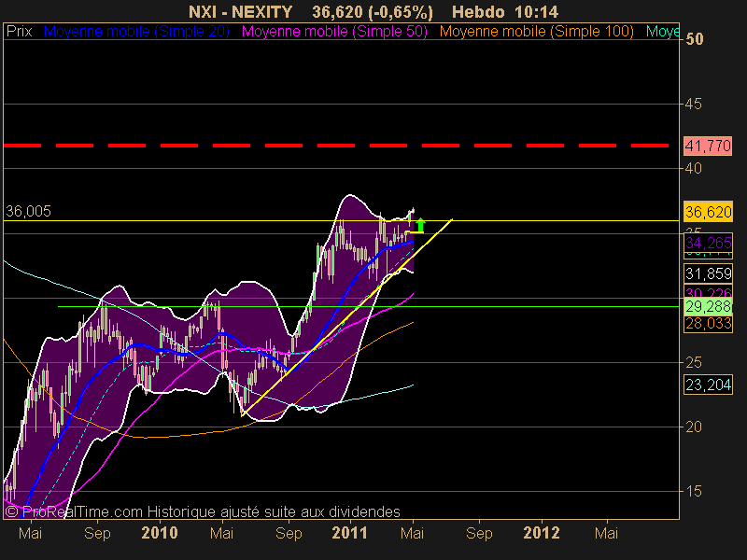Screen dimensions: 747x560
Task: Select 'Moyenne mobile (Simple 50)' legend
Action: (x=334, y=32)
